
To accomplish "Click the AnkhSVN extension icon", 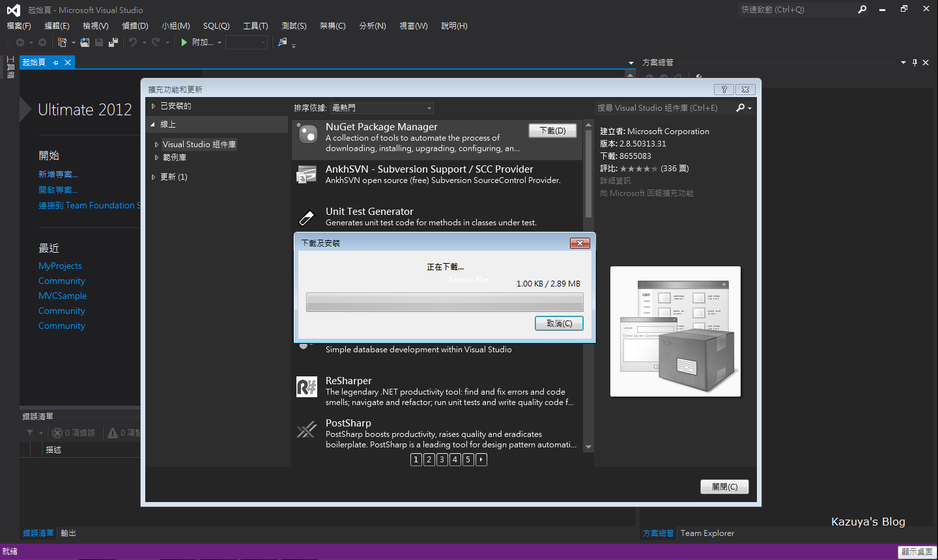I will [307, 175].
